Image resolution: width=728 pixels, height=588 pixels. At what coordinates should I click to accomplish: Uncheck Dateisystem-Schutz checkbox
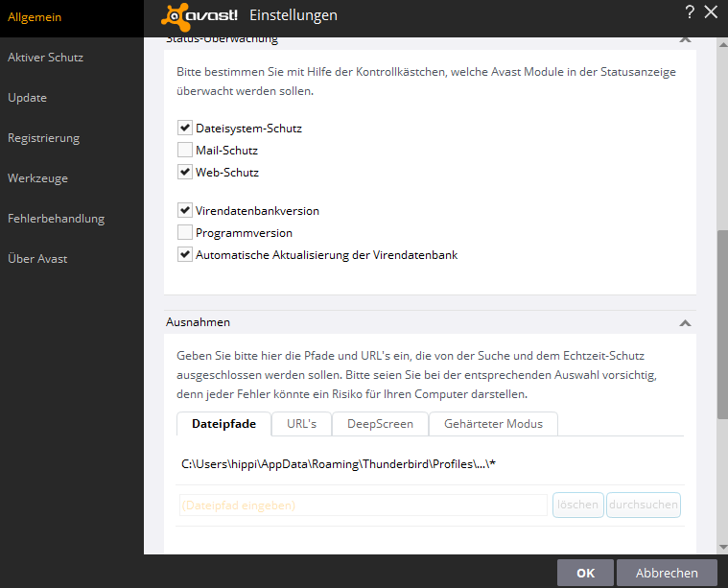pyautogui.click(x=185, y=128)
